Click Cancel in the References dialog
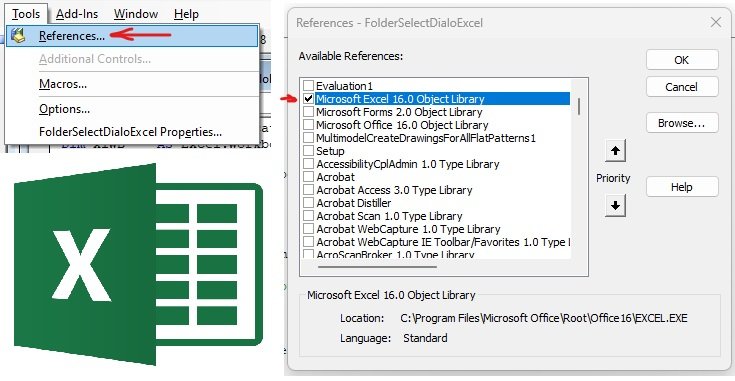Screen dimensions: 735x381 (x=682, y=87)
